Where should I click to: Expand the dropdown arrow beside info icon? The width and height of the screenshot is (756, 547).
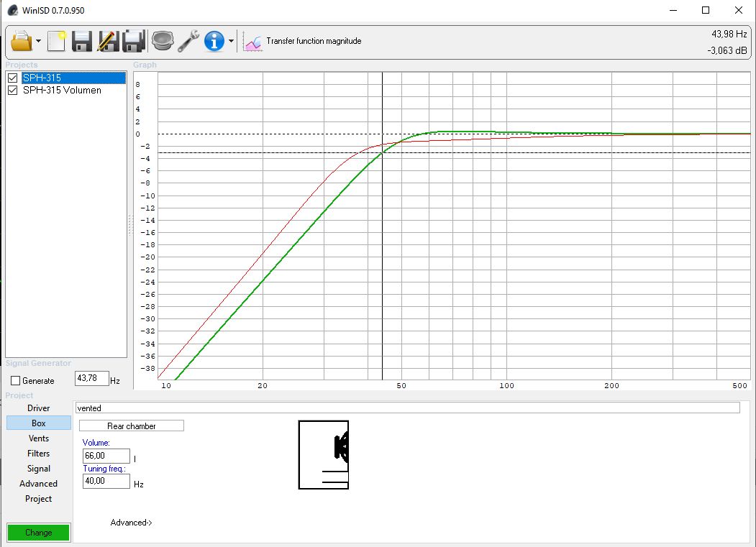(x=231, y=42)
